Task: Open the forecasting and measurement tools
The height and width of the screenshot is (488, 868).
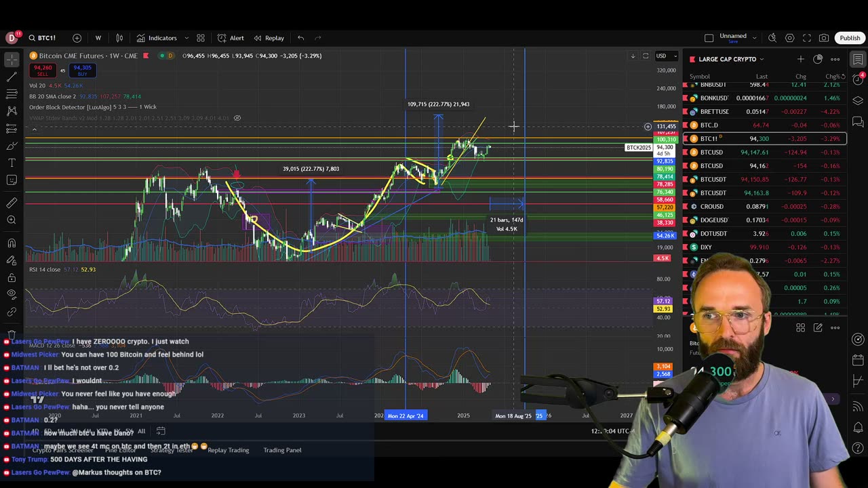Action: 12,128
